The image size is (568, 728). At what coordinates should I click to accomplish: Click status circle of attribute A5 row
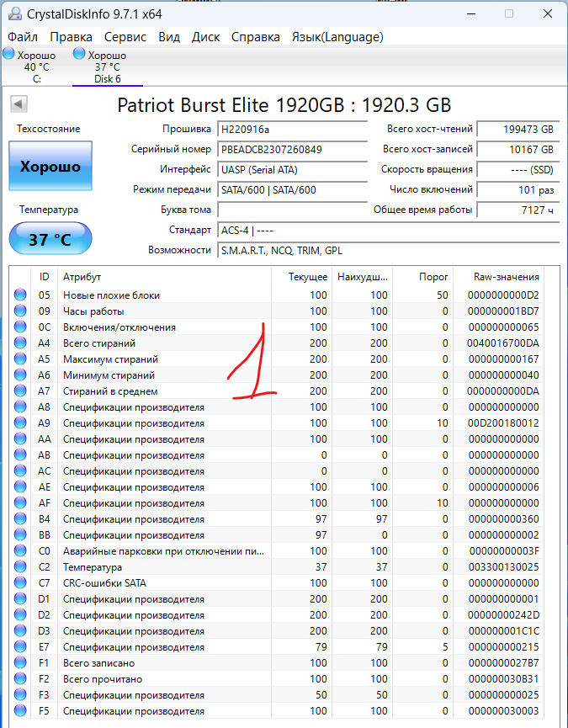pyautogui.click(x=20, y=359)
